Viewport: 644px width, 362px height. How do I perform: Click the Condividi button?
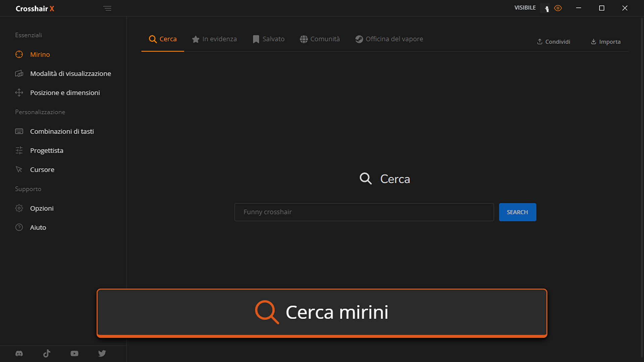tap(553, 42)
